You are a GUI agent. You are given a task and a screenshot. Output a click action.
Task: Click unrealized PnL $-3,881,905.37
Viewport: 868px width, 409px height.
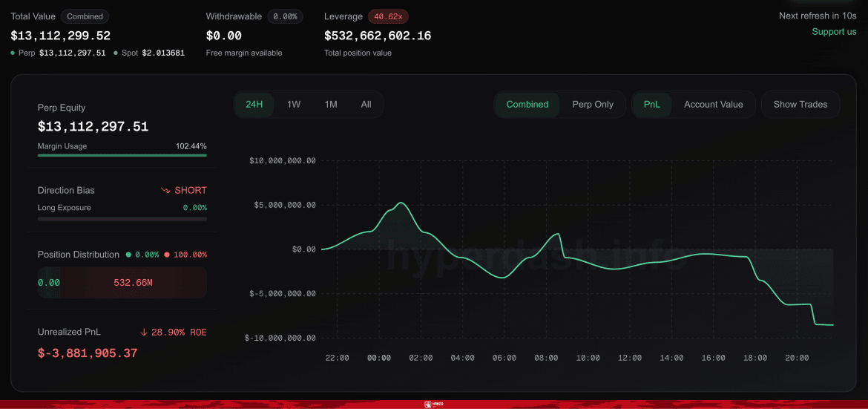pyautogui.click(x=88, y=353)
